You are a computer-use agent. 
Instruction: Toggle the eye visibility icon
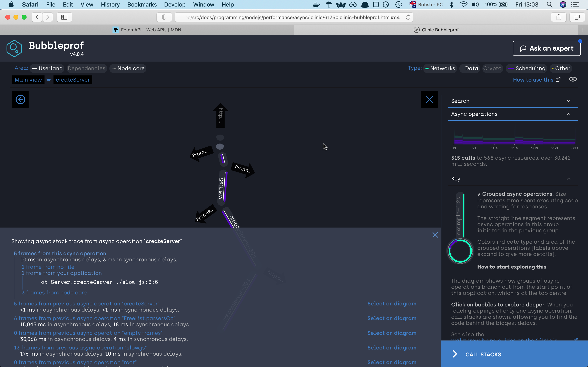pos(573,79)
